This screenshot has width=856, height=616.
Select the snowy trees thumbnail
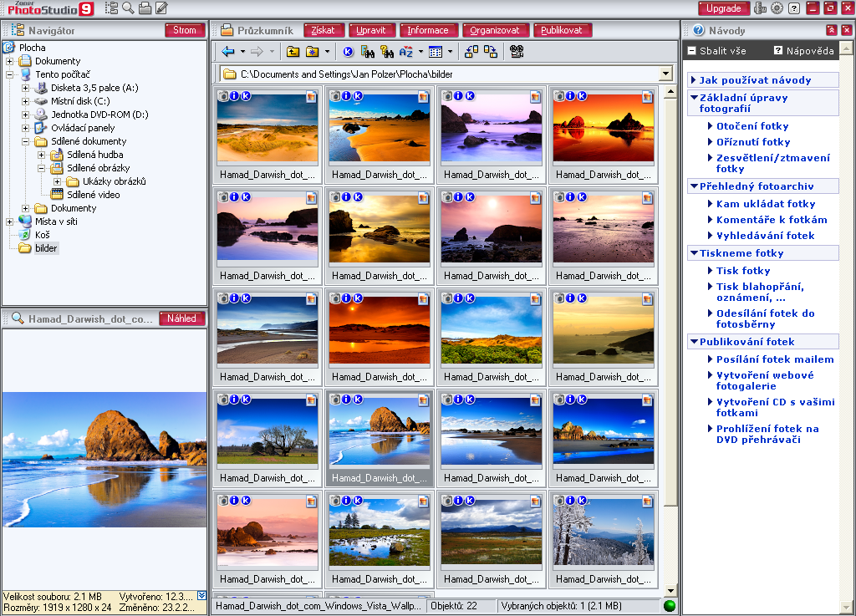(x=604, y=538)
